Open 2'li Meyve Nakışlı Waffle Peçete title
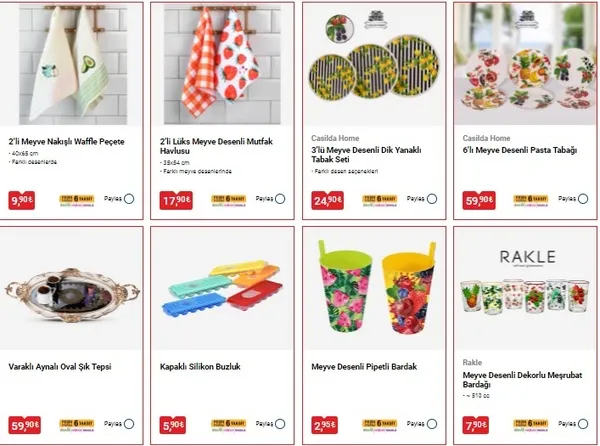Image resolution: width=600 pixels, height=446 pixels. [x=67, y=142]
